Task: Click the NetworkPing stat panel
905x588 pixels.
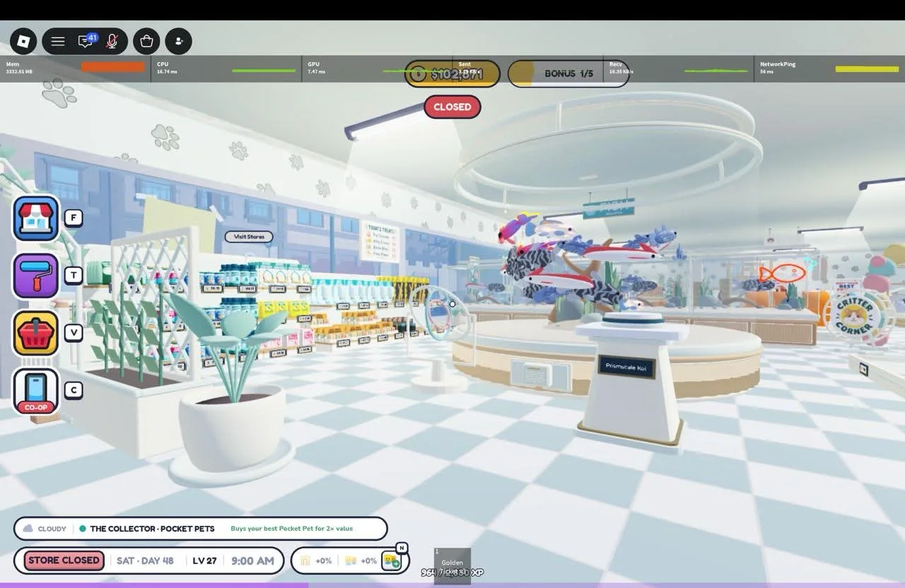Action: pos(830,68)
